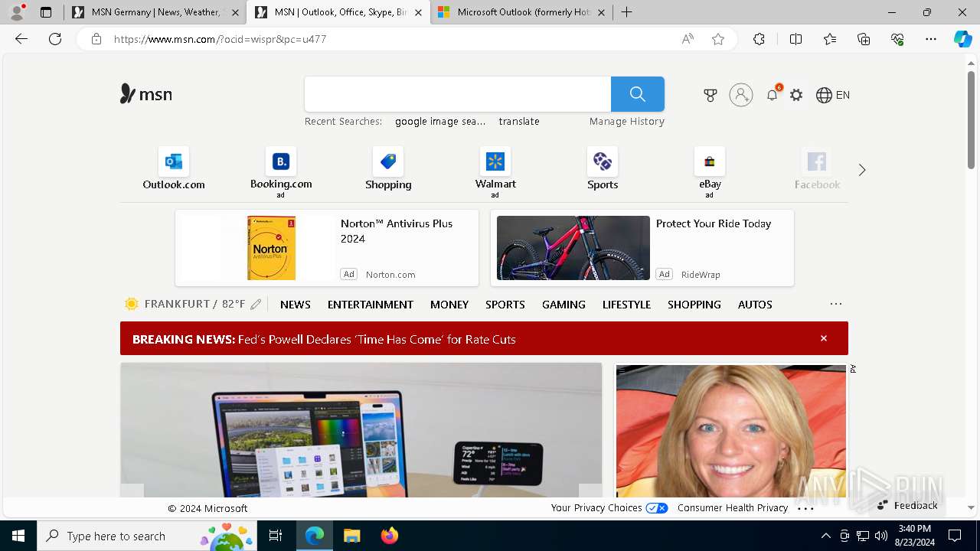Open Norton Antivirus Plus 2024 ad

coord(327,248)
